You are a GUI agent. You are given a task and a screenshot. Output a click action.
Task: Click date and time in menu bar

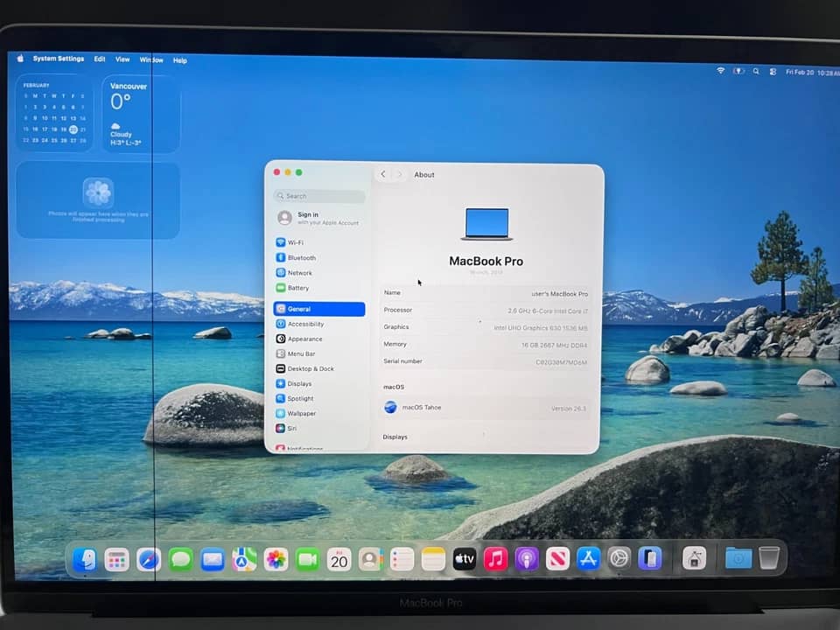coord(813,73)
